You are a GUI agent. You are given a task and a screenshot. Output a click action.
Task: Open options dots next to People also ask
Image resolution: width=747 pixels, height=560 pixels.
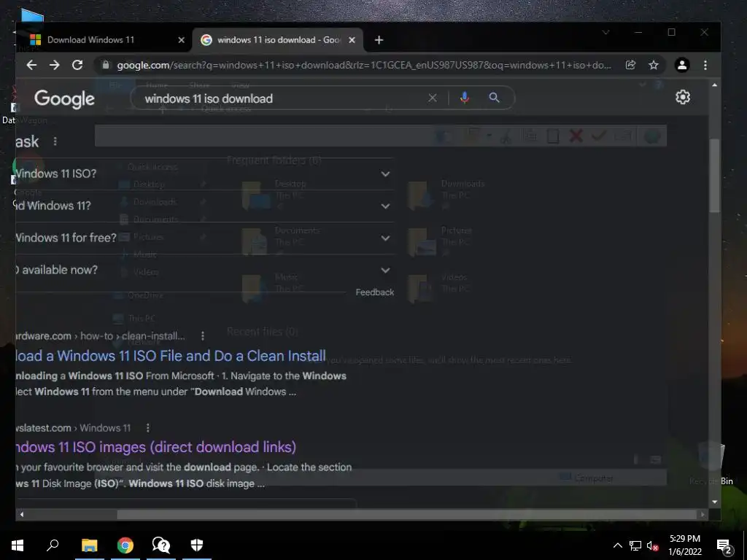(x=55, y=141)
